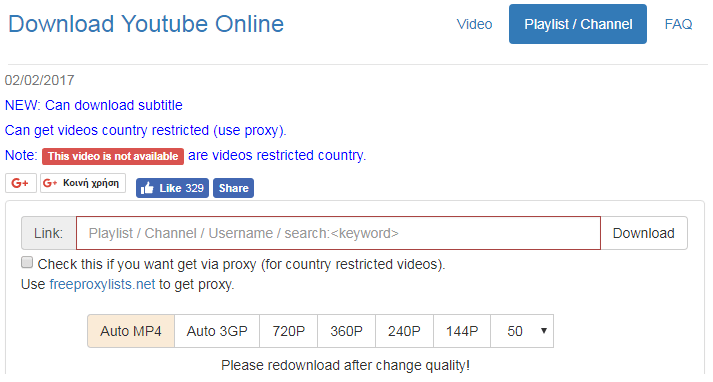Select 144P quality option
Image resolution: width=713 pixels, height=382 pixels.
(x=462, y=331)
